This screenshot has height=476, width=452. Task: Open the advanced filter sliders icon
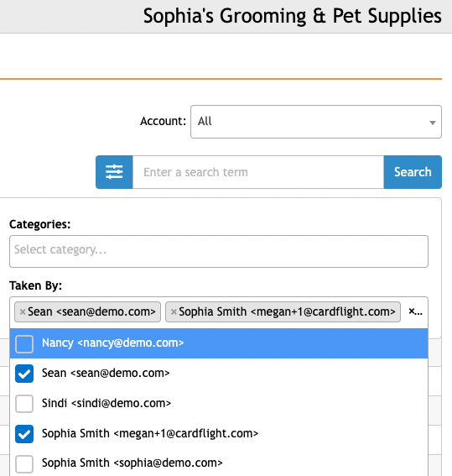(x=114, y=172)
